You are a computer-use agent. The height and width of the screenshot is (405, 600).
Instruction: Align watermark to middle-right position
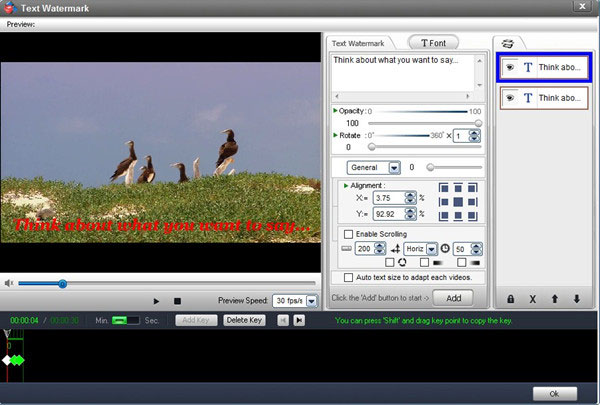tap(473, 202)
